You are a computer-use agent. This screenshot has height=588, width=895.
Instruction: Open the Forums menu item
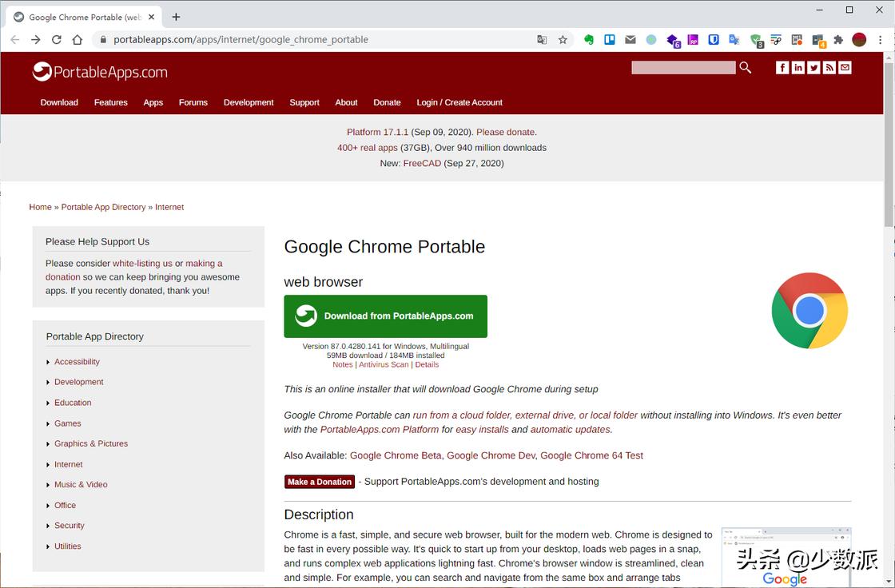coord(193,102)
